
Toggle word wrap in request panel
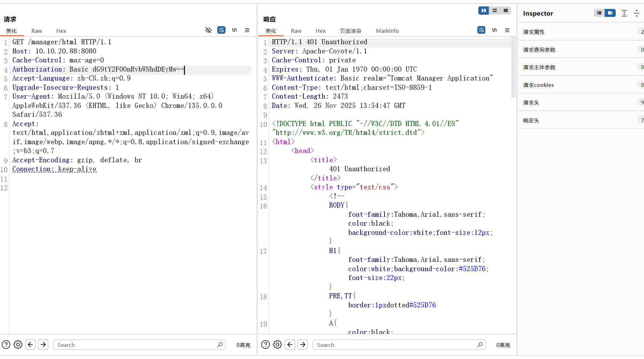221,30
